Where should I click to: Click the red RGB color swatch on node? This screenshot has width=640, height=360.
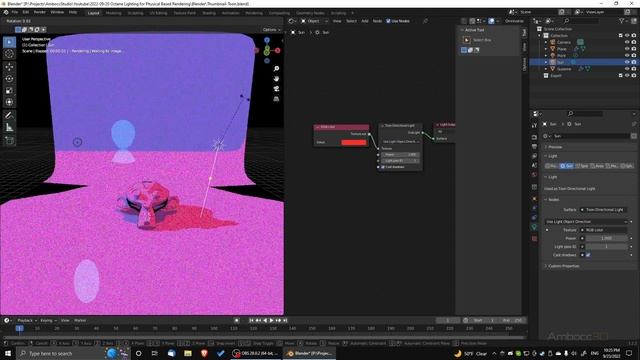[353, 142]
